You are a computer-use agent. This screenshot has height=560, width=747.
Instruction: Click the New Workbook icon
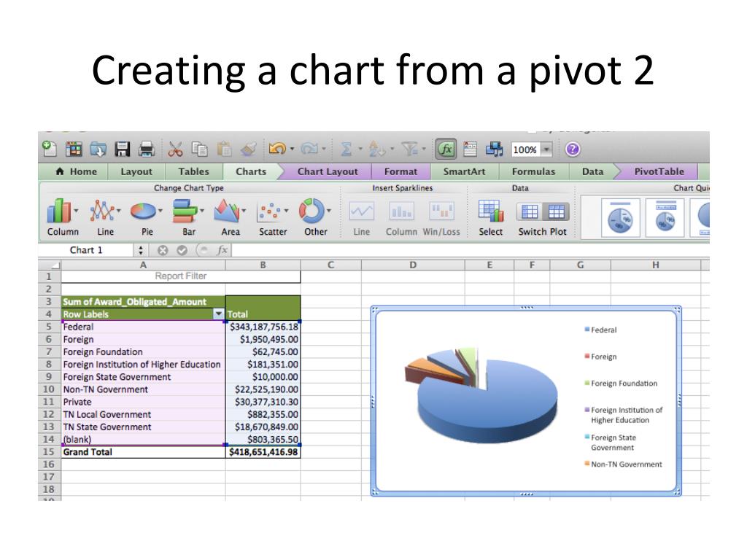click(50, 149)
